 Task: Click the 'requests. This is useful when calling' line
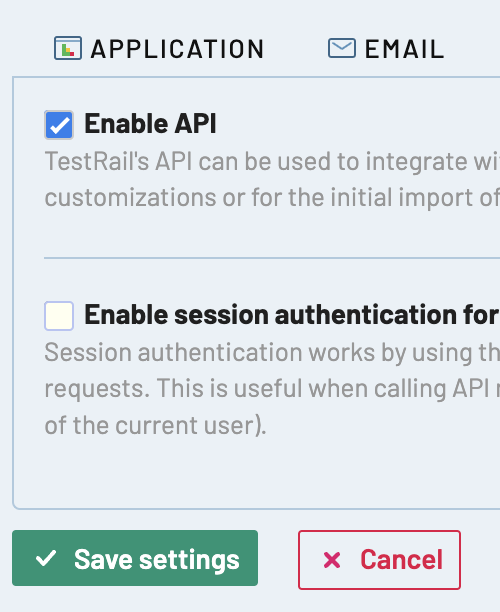272,389
